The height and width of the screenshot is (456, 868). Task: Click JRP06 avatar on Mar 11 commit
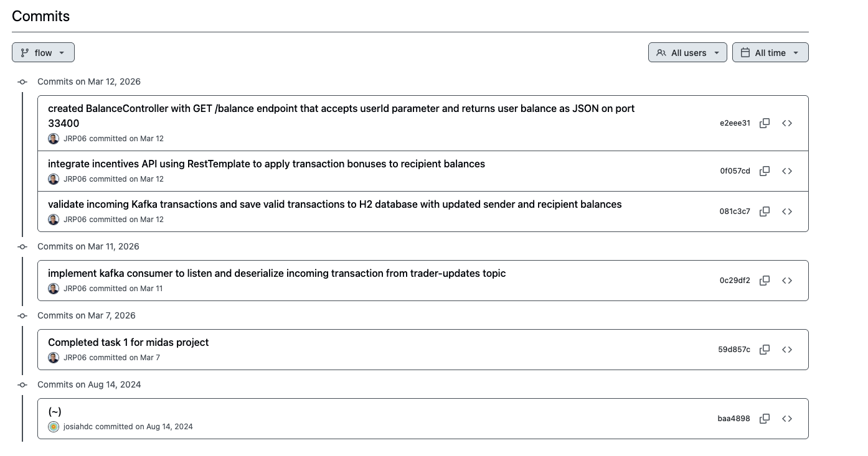(54, 289)
